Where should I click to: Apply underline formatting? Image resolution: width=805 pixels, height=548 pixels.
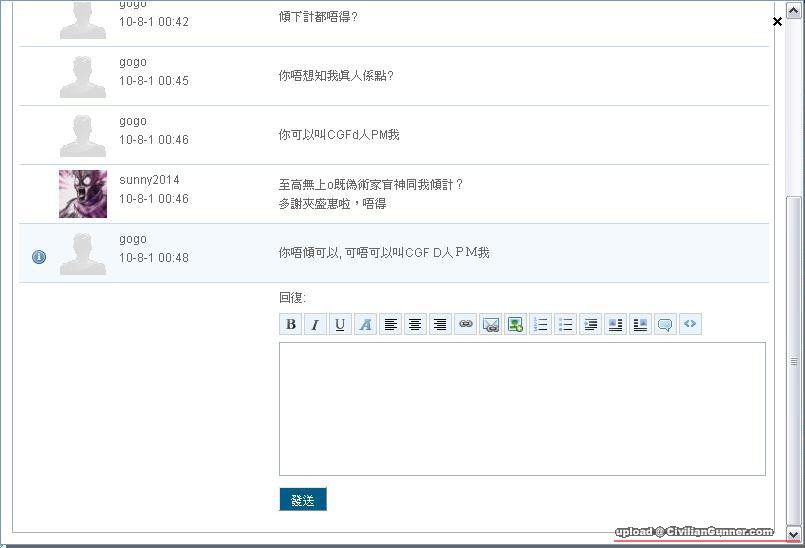340,324
